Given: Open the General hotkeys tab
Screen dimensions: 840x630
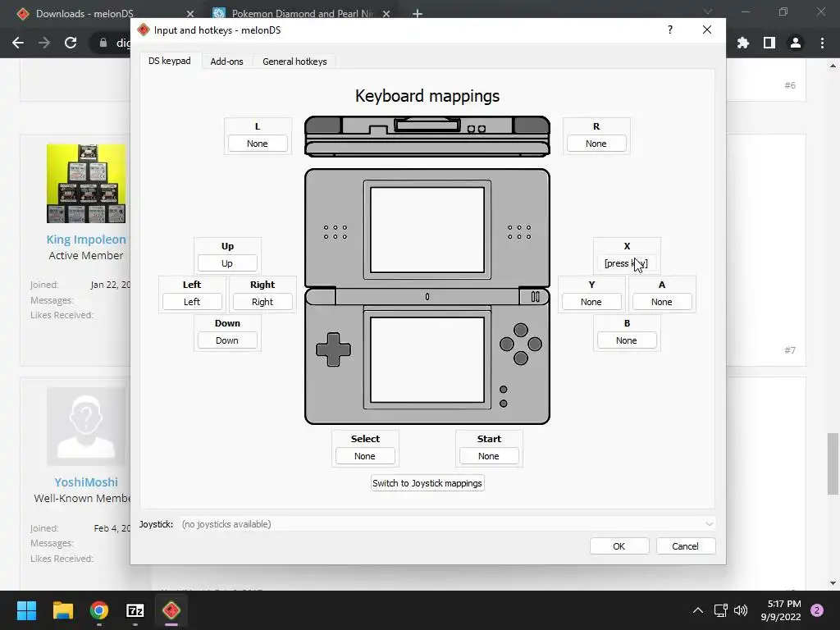Looking at the screenshot, I should pos(294,61).
